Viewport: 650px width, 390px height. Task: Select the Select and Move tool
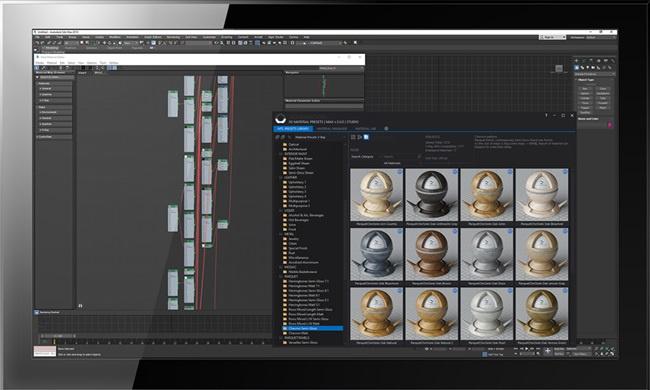pyautogui.click(x=104, y=43)
